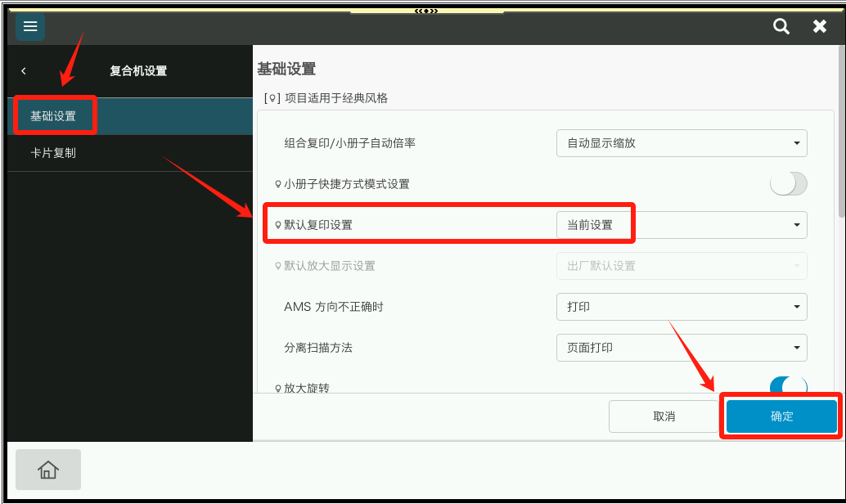846x504 pixels.
Task: Enable the 小册子快捷方式模式设置 switch
Action: click(x=788, y=183)
